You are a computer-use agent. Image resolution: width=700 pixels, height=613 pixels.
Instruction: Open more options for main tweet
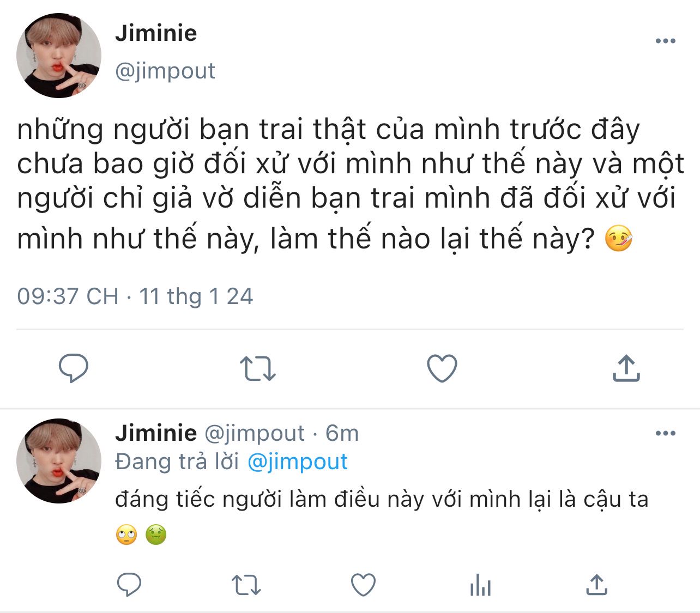[665, 41]
